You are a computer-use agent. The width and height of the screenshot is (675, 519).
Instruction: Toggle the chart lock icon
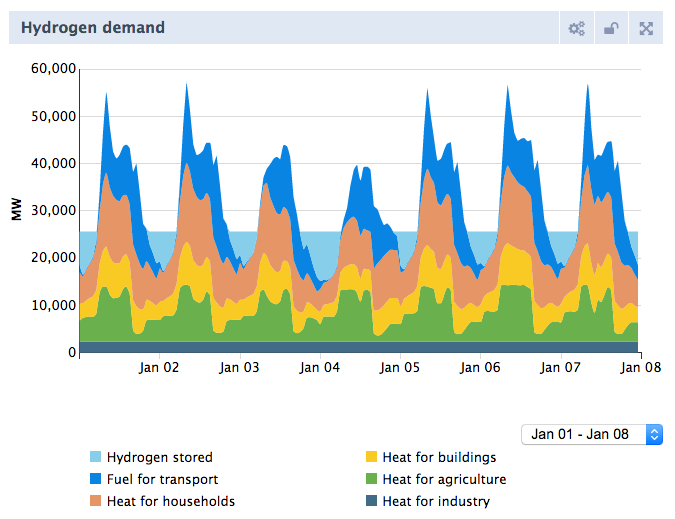click(611, 28)
